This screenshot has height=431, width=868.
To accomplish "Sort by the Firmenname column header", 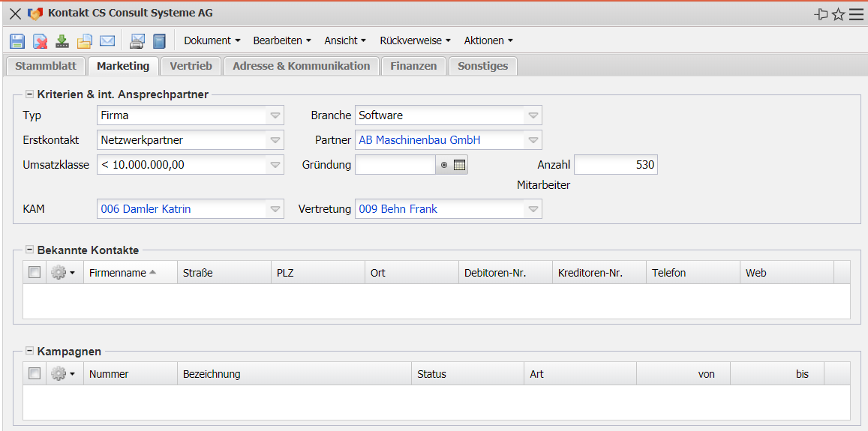I will (x=118, y=273).
